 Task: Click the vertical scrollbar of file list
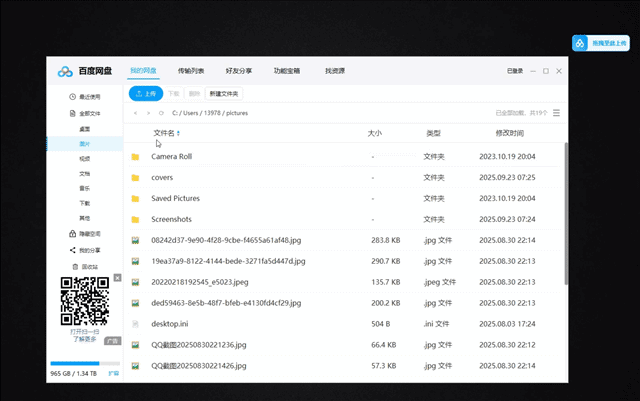pyautogui.click(x=566, y=214)
